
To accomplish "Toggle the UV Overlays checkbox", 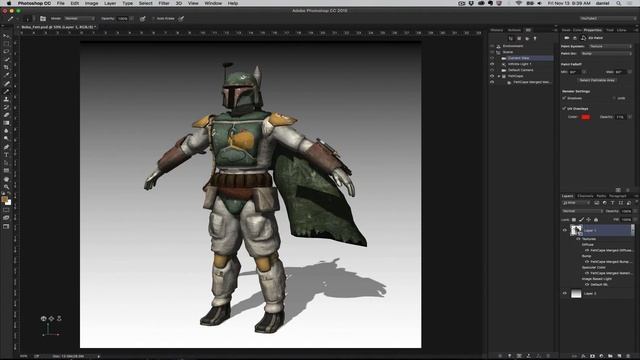I will pos(564,109).
